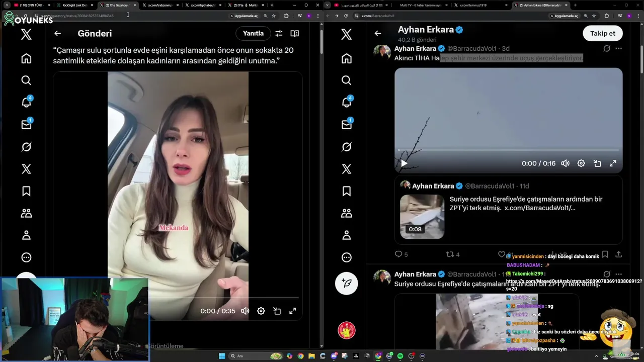This screenshot has height=362, width=644.
Task: Open Grok action icon on first Ayhan Erkara post
Action: [607, 48]
